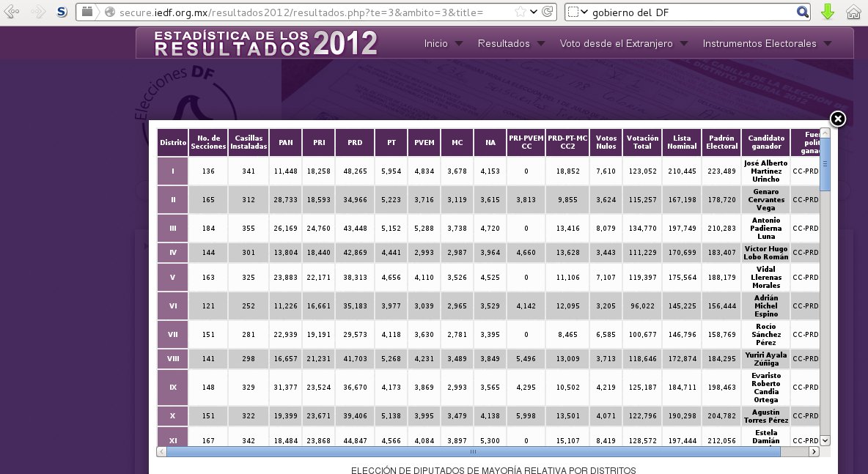Reload the page with the refresh icon

548,12
